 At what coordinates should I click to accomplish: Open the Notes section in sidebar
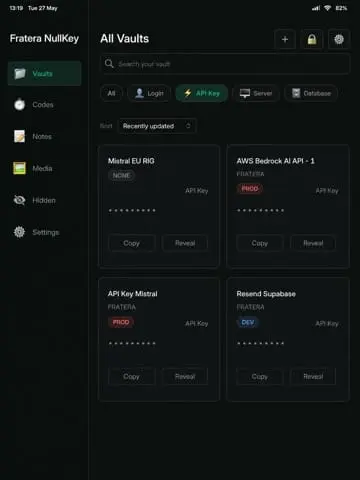(x=44, y=136)
